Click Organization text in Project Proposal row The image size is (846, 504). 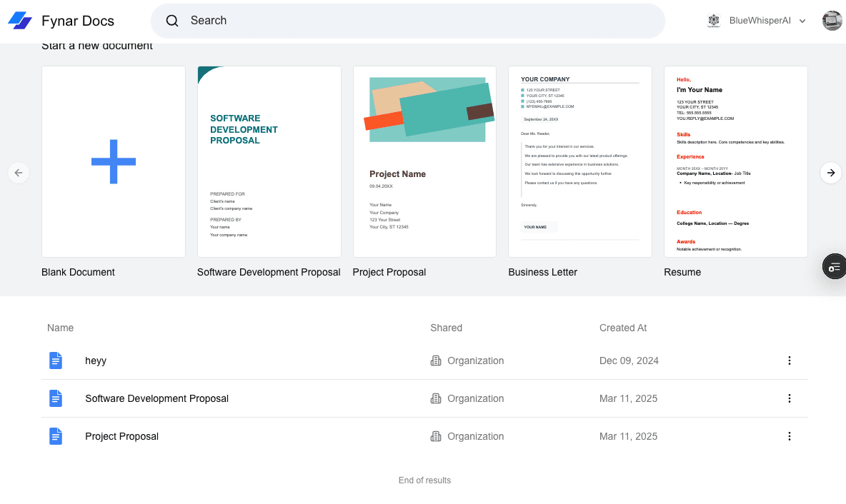tap(475, 436)
